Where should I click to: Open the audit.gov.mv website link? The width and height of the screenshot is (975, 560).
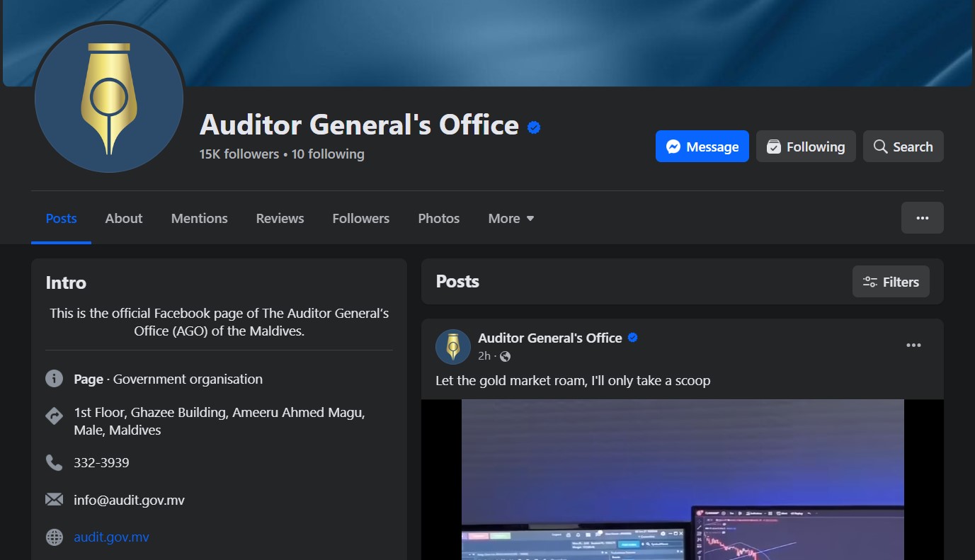(x=111, y=537)
